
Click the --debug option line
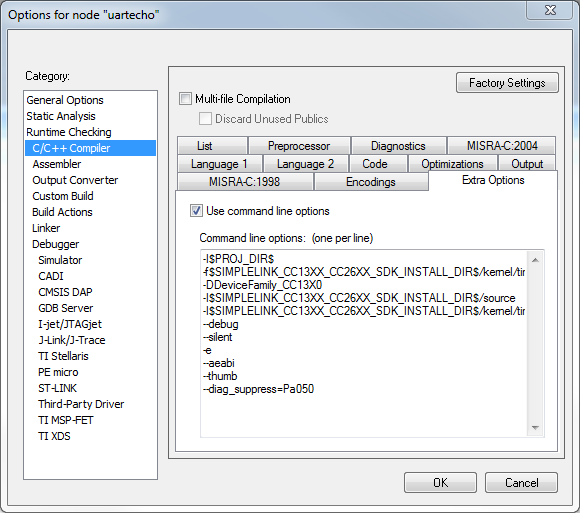coord(220,324)
